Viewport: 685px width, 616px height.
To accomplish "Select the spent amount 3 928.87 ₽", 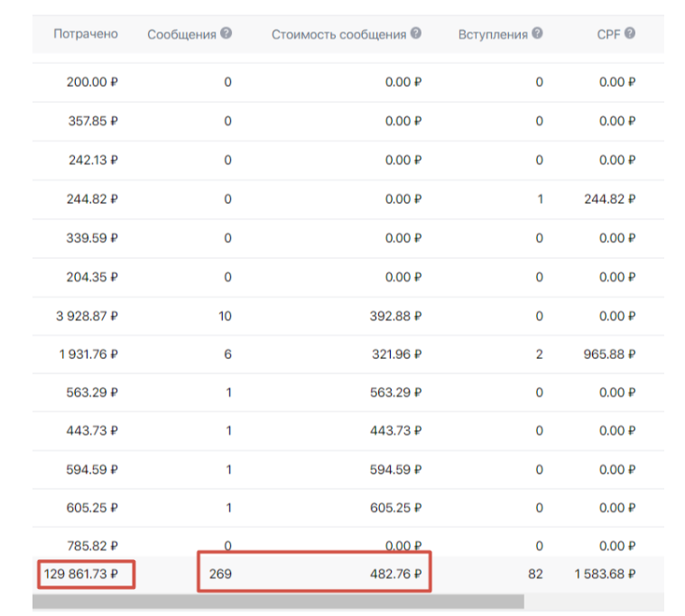I will point(86,316).
